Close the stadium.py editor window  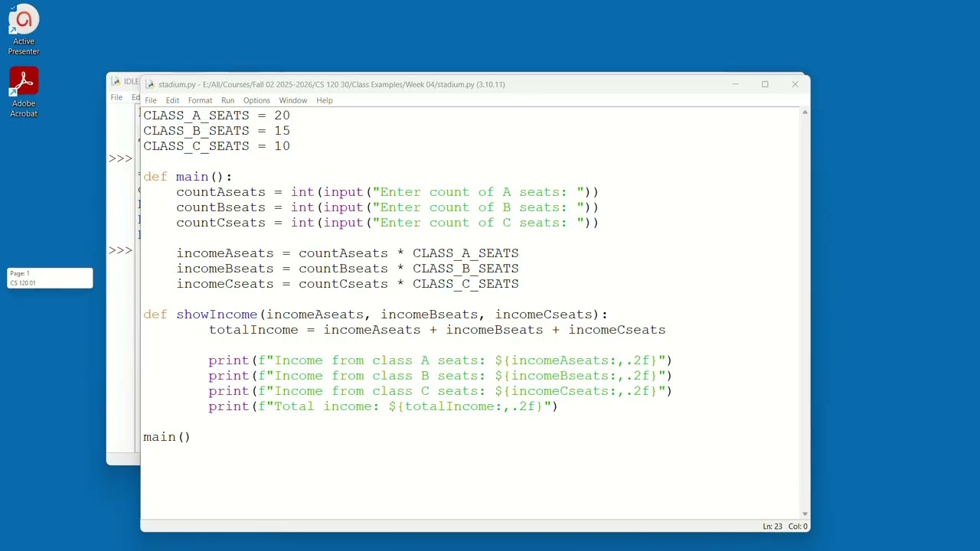tap(795, 84)
